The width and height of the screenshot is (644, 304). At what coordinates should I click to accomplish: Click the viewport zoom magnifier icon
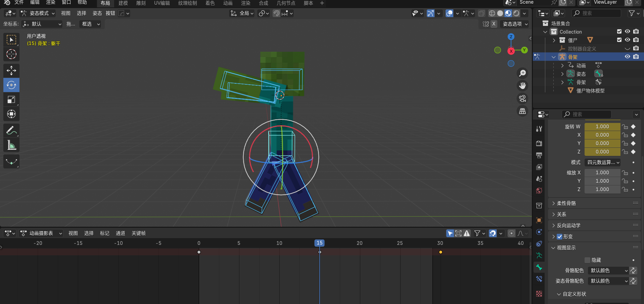point(522,73)
